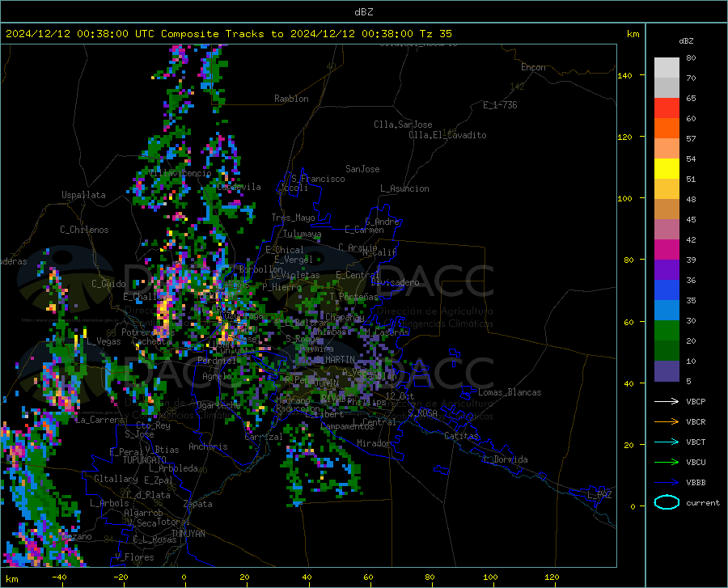The image size is (728, 588).
Task: Select the magenta 39-42 dBZ legend swatch
Action: pyautogui.click(x=667, y=250)
